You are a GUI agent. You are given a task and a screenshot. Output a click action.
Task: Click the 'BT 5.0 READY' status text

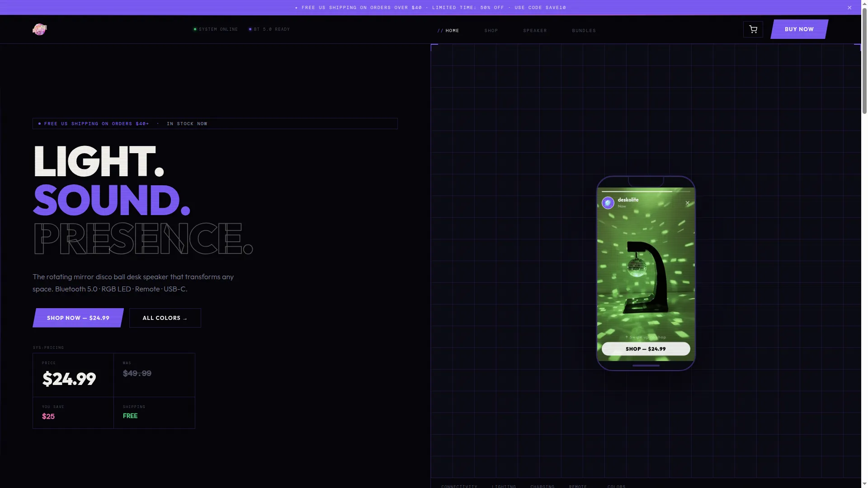pyautogui.click(x=272, y=29)
